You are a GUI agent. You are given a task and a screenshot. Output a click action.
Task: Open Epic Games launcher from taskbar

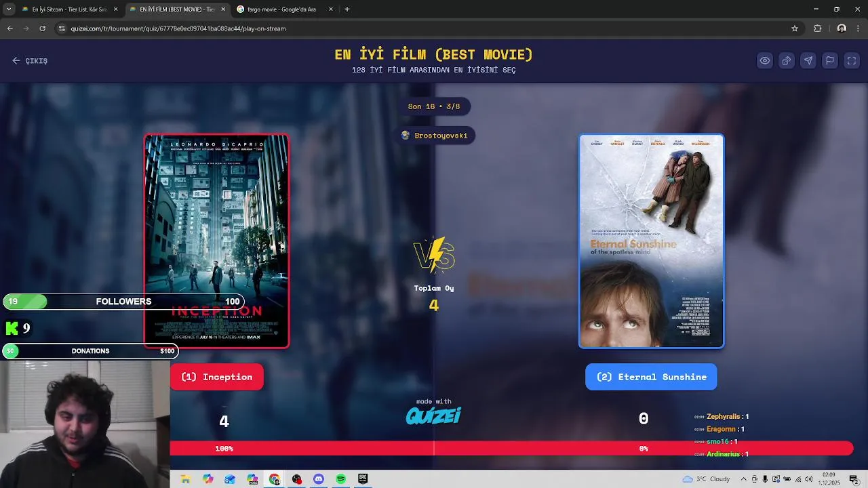[363, 479]
